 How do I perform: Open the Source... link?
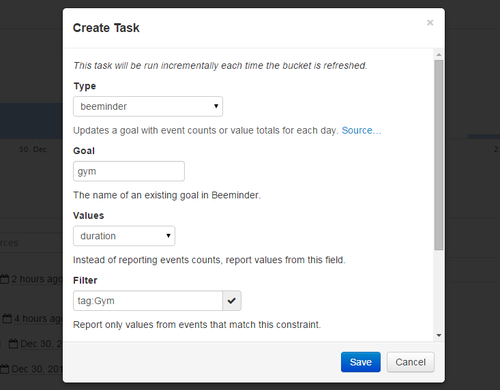(361, 130)
